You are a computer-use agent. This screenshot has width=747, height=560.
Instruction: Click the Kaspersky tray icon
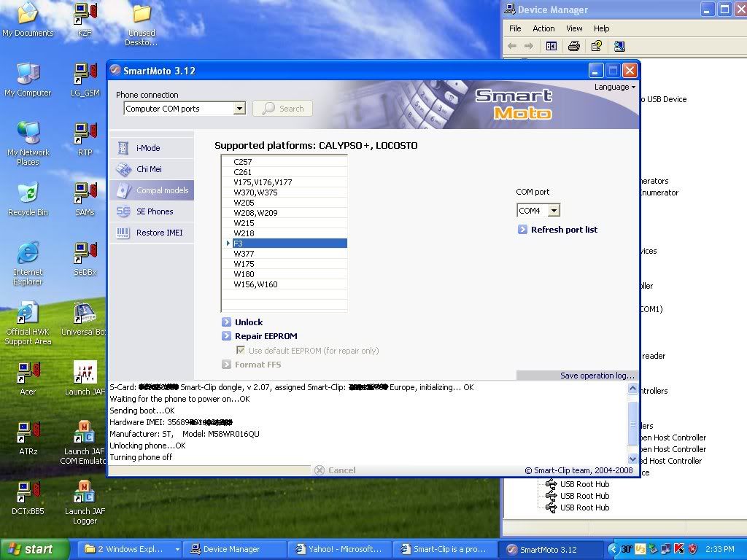[x=679, y=549]
